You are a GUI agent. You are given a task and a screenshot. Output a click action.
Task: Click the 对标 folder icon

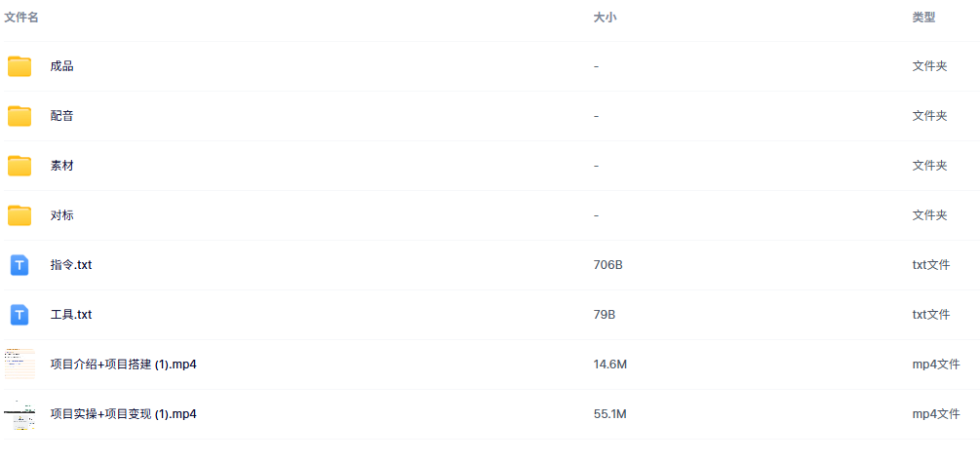(20, 215)
